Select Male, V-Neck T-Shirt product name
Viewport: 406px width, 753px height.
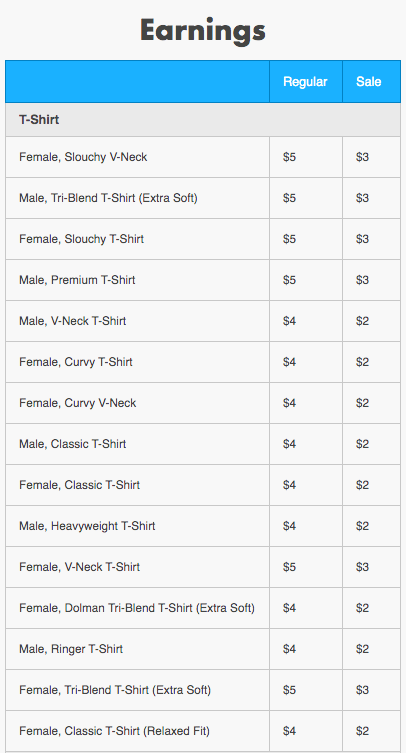pyautogui.click(x=73, y=321)
